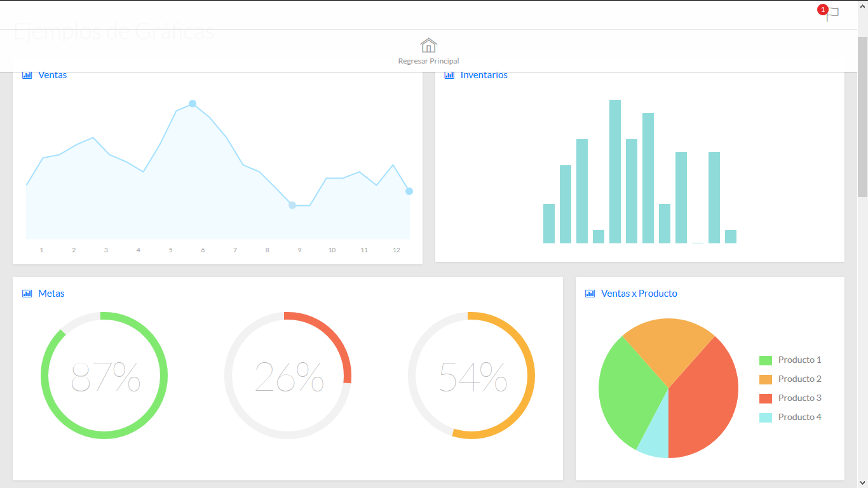Open the Ventas panel title link
Image resolution: width=868 pixels, height=488 pixels.
[52, 75]
